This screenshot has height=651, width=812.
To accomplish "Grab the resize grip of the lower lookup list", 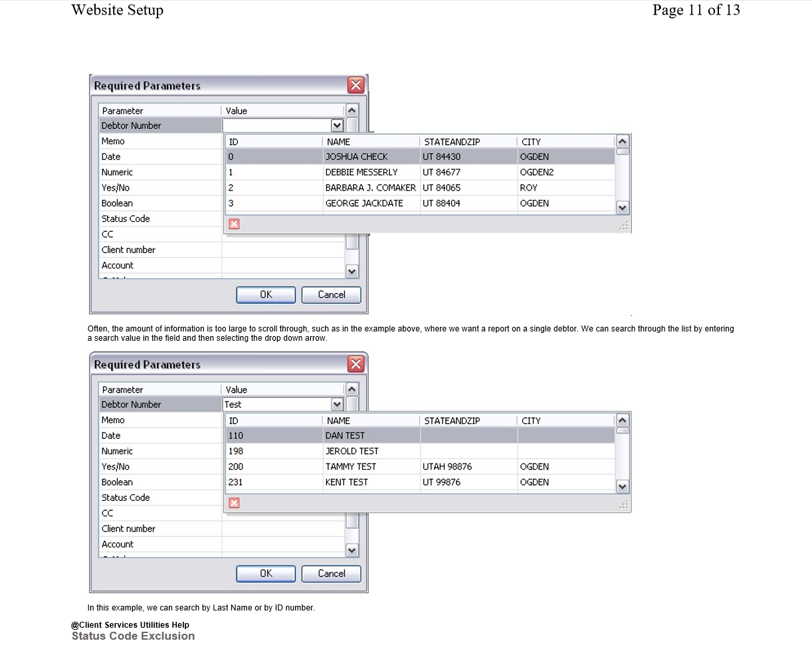I will (x=623, y=505).
